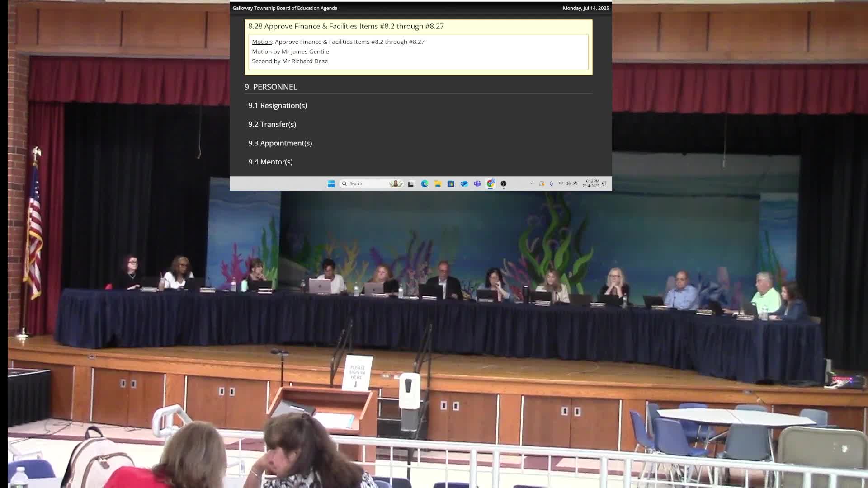This screenshot has height=488, width=868.
Task: Open File Explorer from taskbar
Action: coord(438,183)
